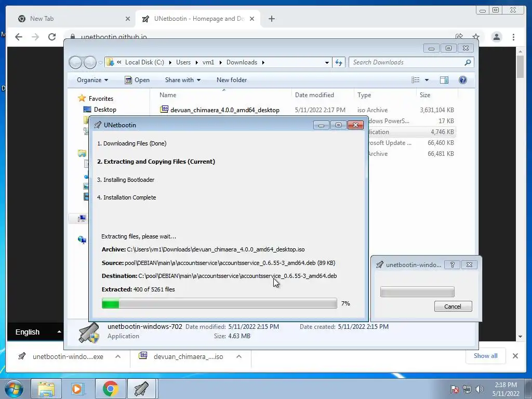Click the Chrome page vertical scrollbar
This screenshot has width=532, height=399.
point(520,67)
